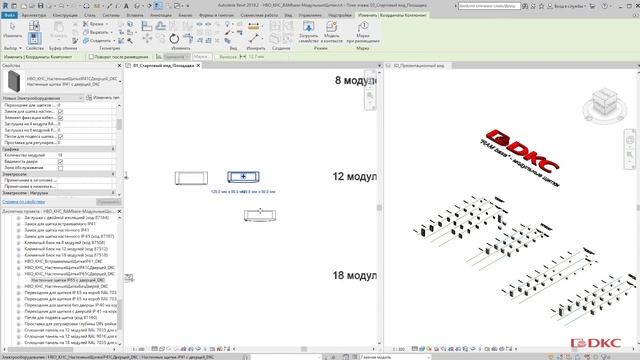Click the navigation wheel in the 3D view

click(630, 140)
